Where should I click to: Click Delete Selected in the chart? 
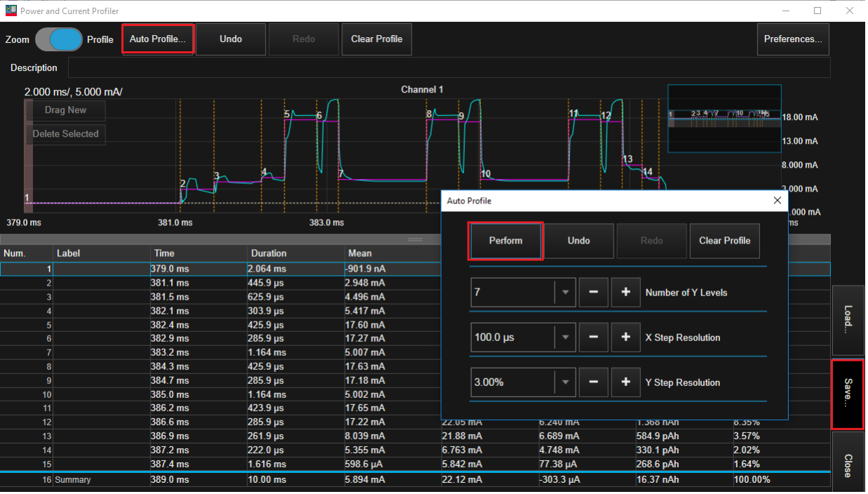pos(65,134)
